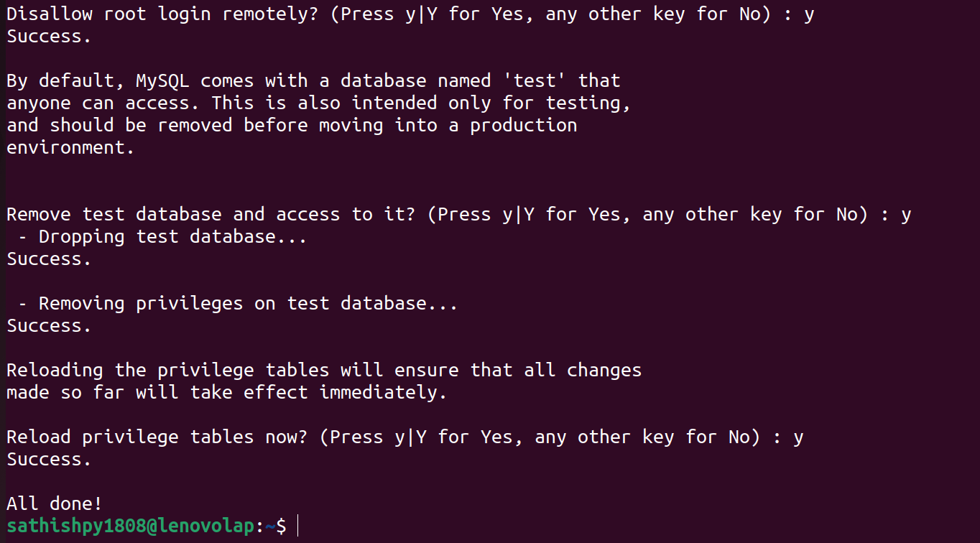Image resolution: width=980 pixels, height=543 pixels.
Task: Click the word "environment." in the output
Action: 70,148
